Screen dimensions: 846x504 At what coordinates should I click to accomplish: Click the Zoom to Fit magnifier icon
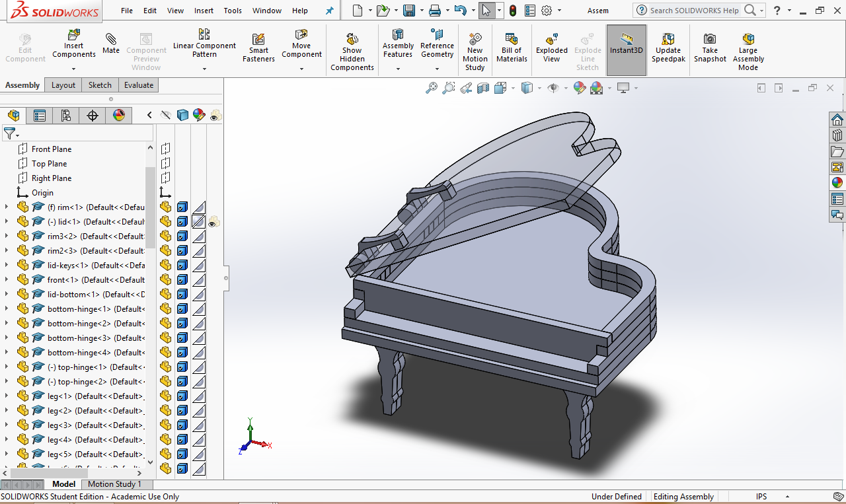pos(432,88)
